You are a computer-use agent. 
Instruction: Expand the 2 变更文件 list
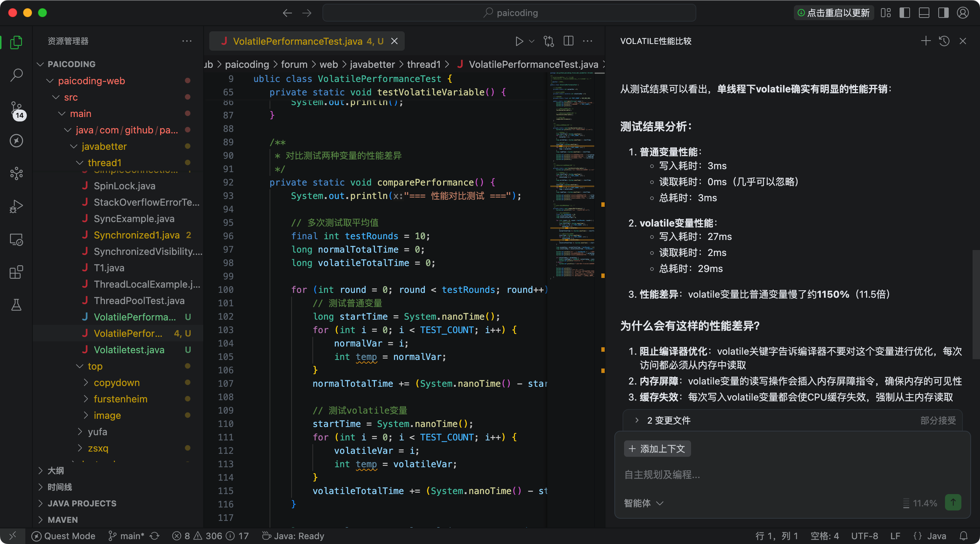(637, 420)
